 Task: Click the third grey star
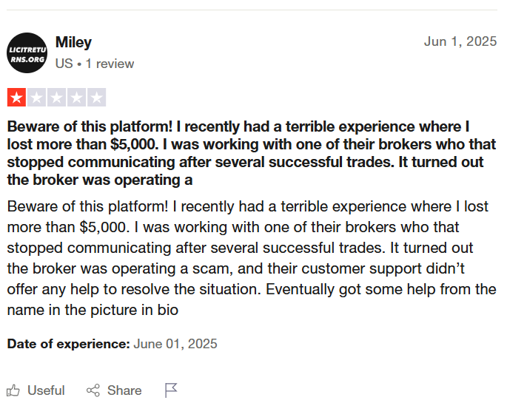pyautogui.click(x=56, y=98)
